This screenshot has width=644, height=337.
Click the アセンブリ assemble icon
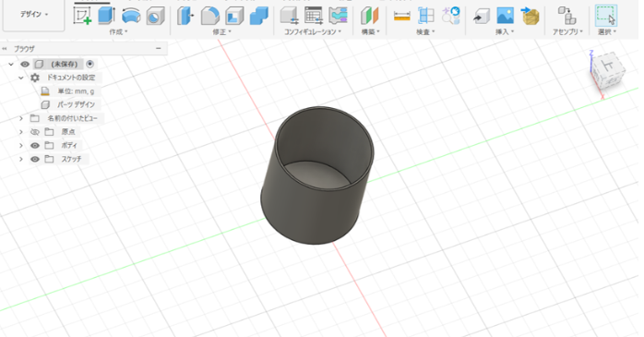tap(567, 16)
